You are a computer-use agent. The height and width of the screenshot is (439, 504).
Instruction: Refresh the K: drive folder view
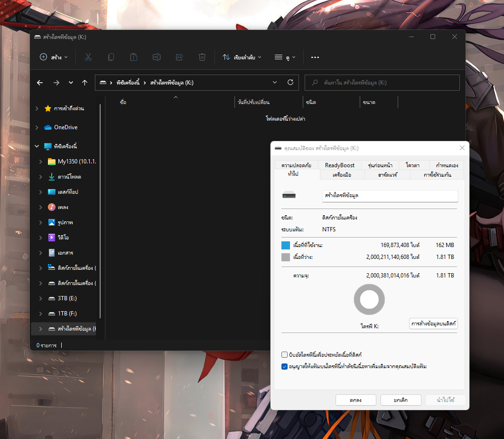tap(290, 82)
